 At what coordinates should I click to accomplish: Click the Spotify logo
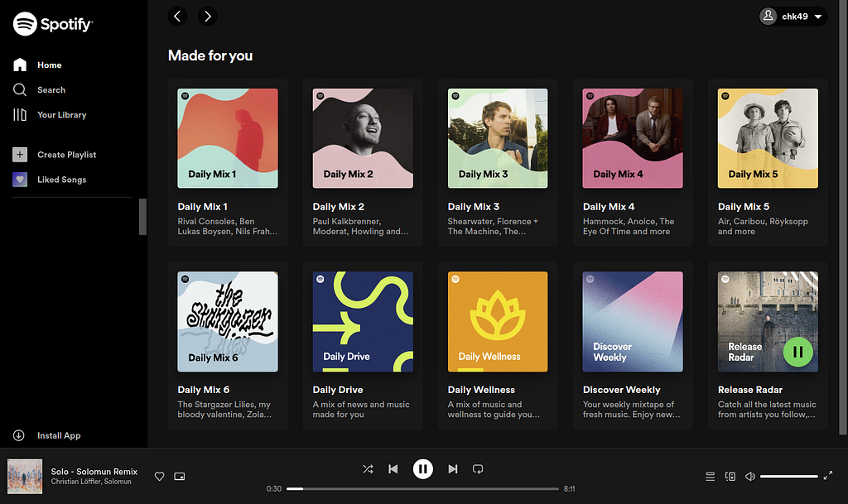coord(53,24)
